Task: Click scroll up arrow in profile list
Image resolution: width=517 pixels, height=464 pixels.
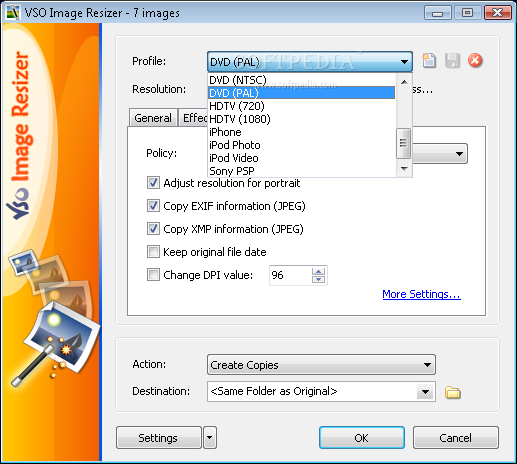Action: click(x=404, y=82)
